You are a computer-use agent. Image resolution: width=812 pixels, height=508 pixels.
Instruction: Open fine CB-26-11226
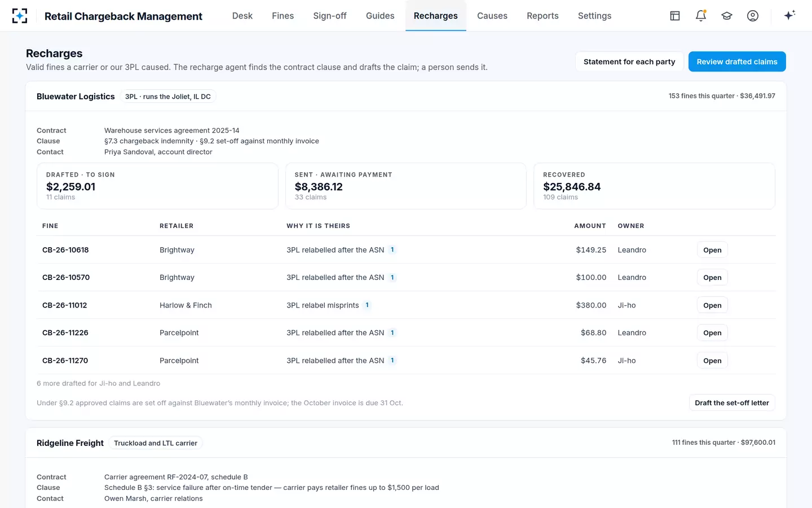pos(712,333)
